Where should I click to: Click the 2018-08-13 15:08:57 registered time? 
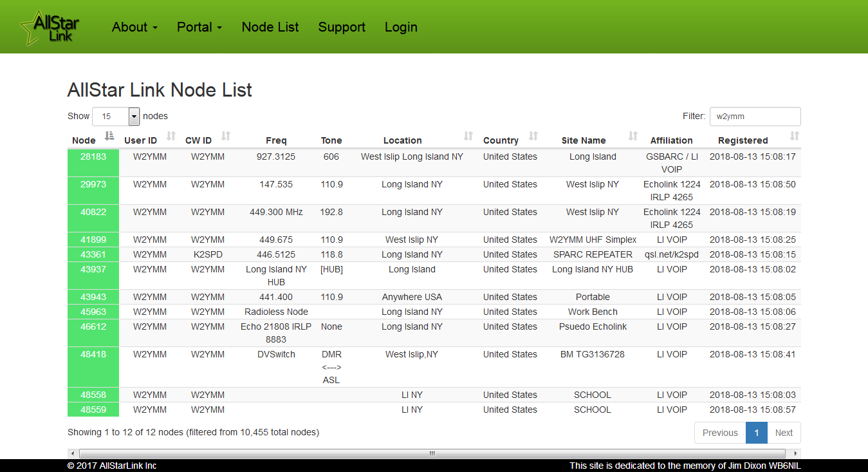point(753,410)
